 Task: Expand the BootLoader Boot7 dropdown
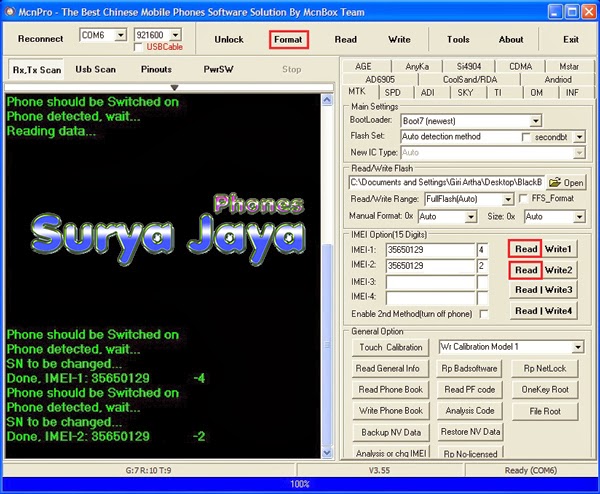click(536, 121)
